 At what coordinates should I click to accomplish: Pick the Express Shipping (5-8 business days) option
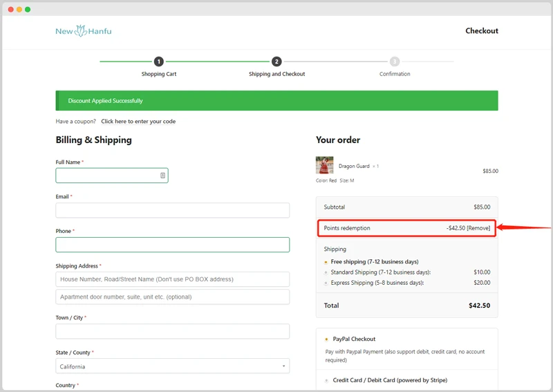326,283
